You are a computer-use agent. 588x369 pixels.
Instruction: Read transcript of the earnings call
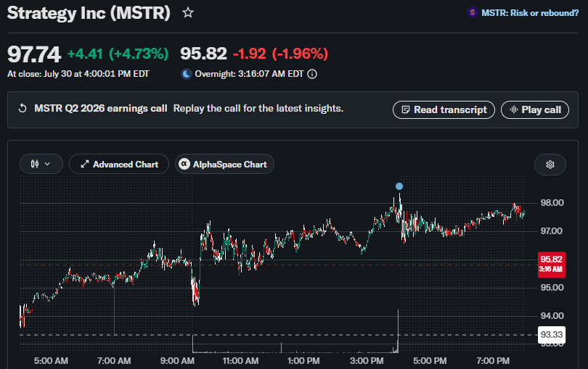pyautogui.click(x=444, y=109)
